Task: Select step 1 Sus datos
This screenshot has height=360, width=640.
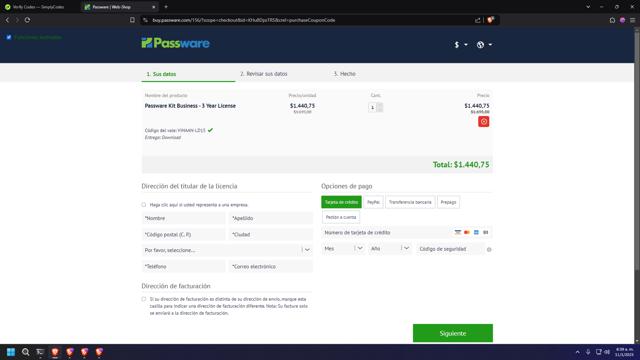Action: coord(162,74)
